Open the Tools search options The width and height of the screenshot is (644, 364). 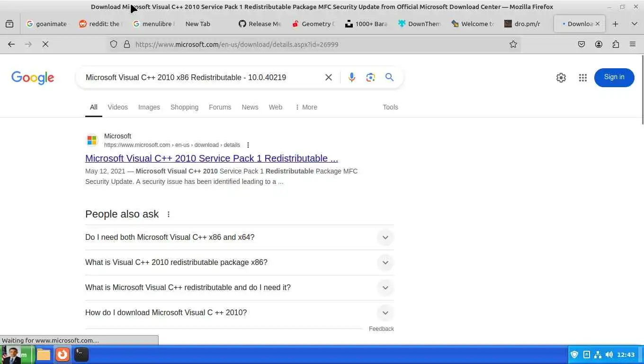[390, 107]
